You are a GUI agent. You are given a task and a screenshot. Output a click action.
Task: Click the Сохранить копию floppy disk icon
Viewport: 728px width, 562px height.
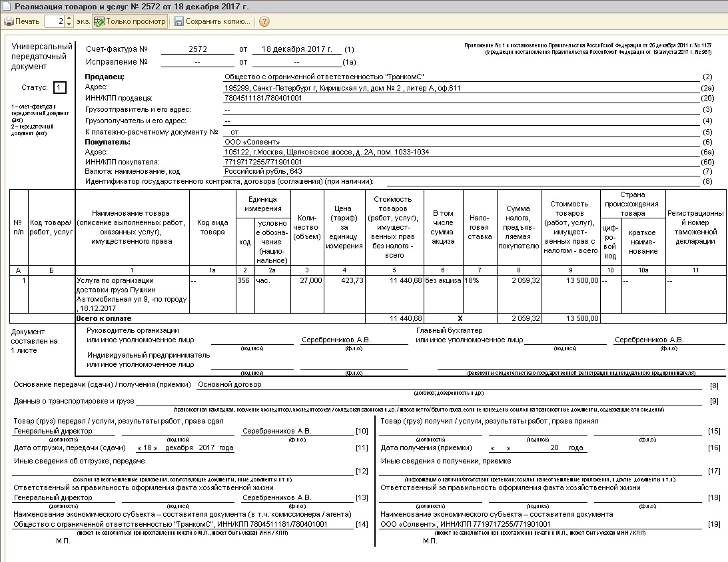pos(179,21)
